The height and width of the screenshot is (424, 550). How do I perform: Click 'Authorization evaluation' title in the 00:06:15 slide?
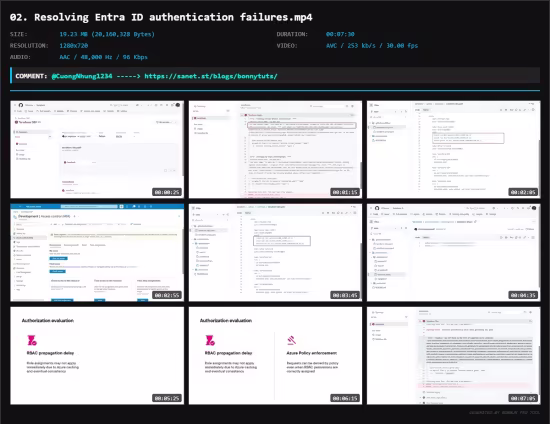tap(226, 321)
